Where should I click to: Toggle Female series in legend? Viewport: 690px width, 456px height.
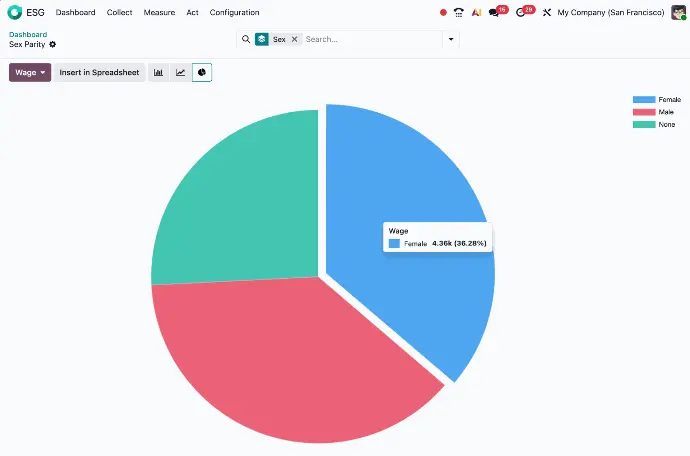(x=657, y=100)
